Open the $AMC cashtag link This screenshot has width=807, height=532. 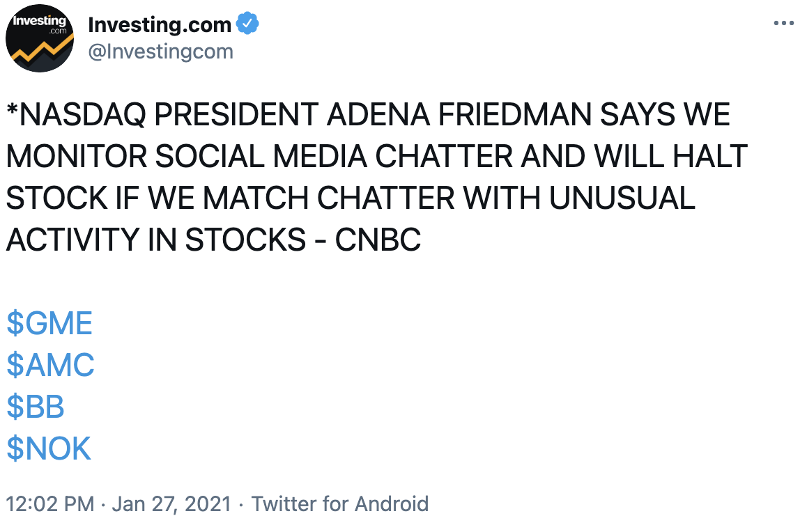(50, 365)
